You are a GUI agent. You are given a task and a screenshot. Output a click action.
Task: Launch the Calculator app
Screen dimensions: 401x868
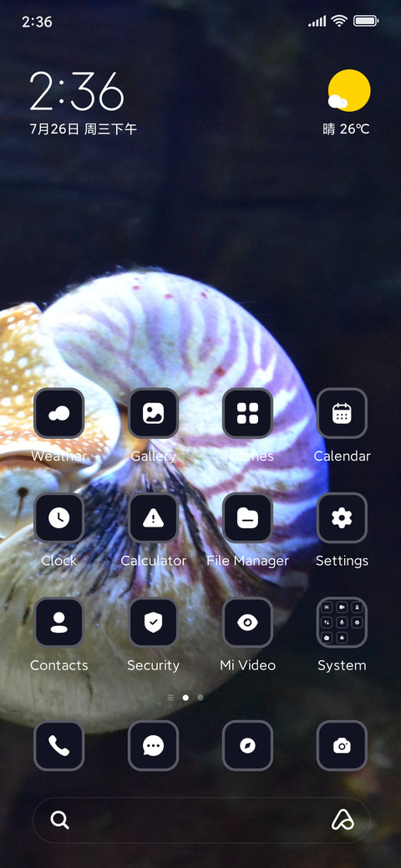153,517
